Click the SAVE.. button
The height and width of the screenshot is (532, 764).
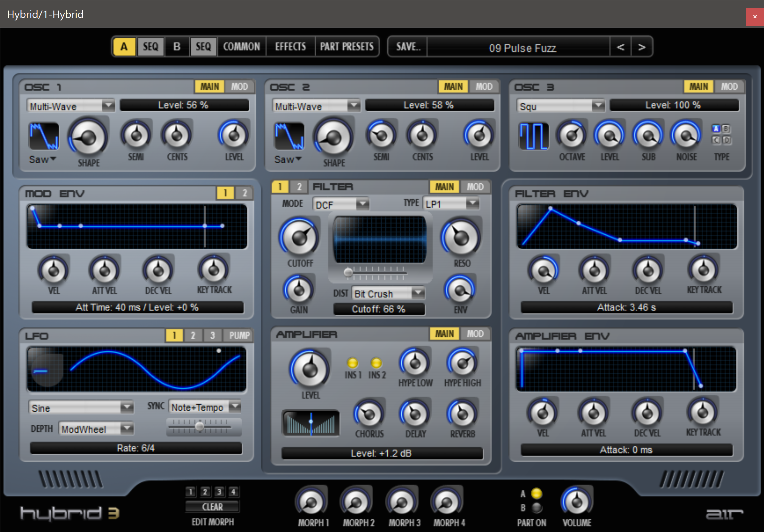[408, 46]
